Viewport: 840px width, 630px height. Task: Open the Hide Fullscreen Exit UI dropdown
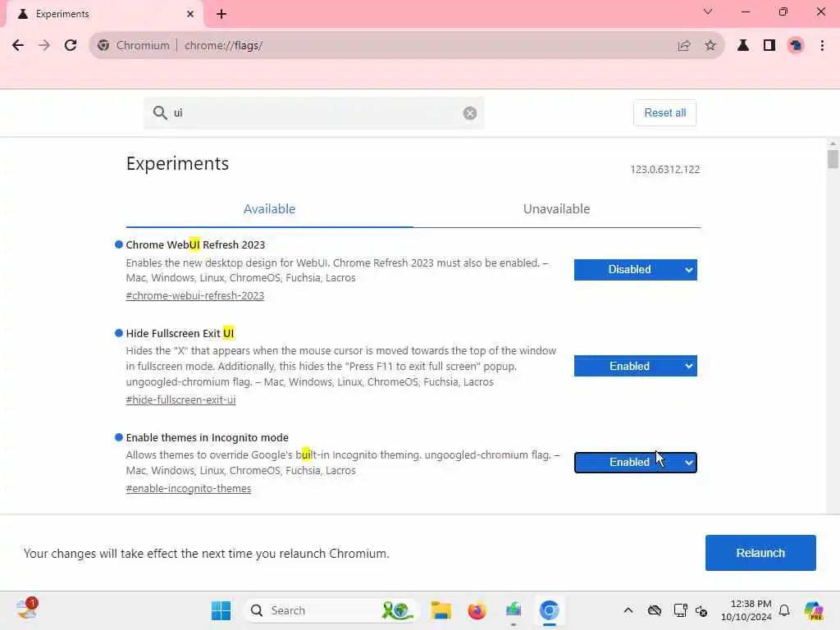tap(636, 366)
